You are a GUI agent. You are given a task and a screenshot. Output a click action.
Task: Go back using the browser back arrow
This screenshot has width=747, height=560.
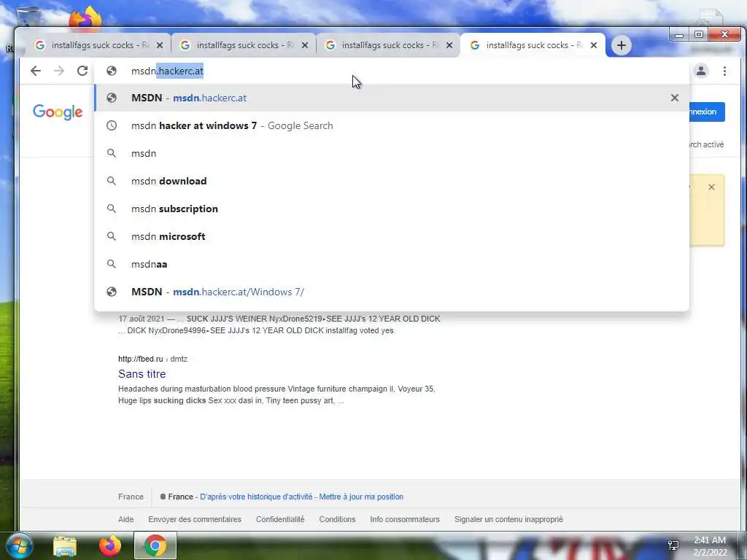35,71
